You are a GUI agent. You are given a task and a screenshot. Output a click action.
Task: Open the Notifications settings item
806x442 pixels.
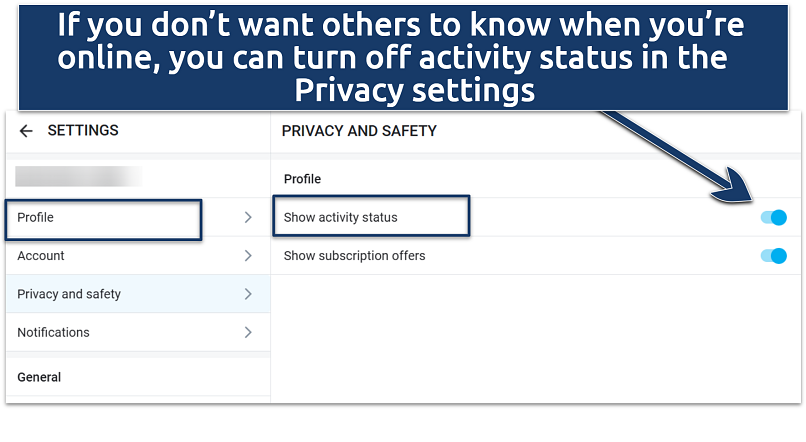coord(53,332)
